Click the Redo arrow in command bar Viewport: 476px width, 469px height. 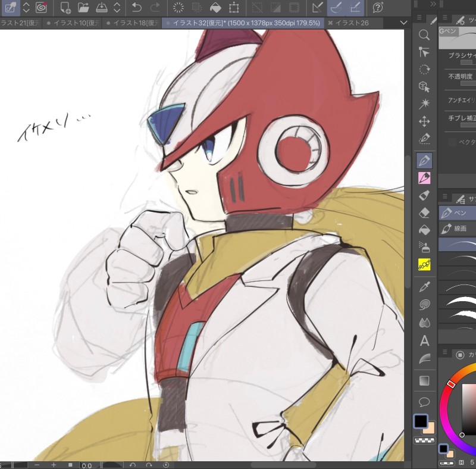tap(155, 7)
